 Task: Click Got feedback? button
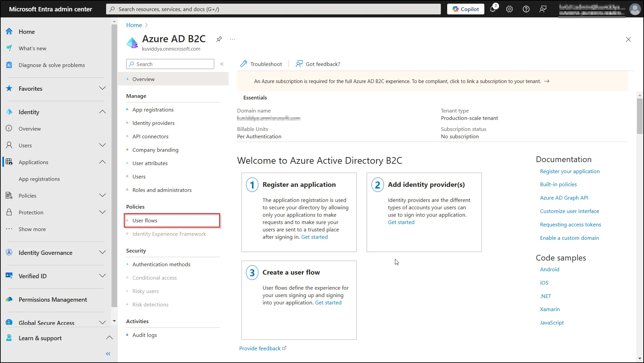pos(318,64)
